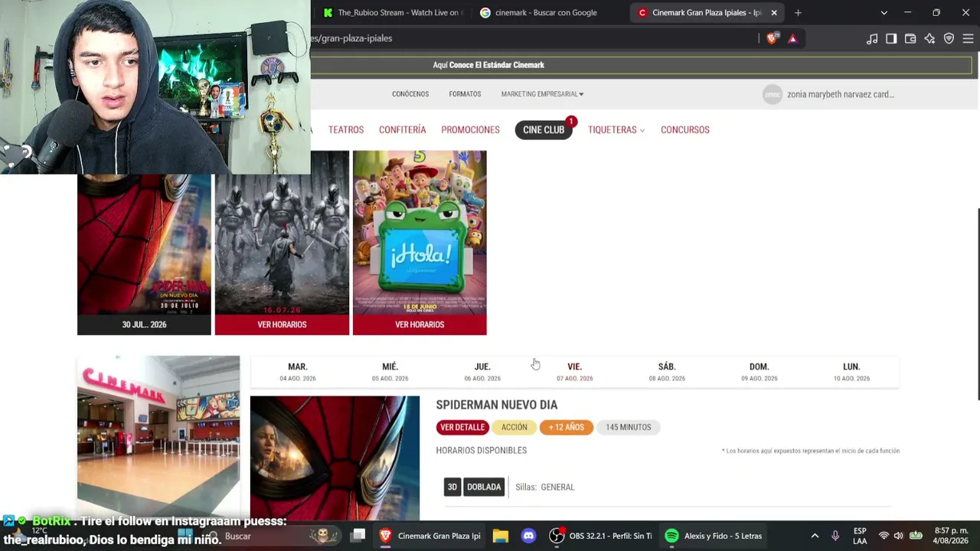Click the Acción genre tag

click(514, 427)
